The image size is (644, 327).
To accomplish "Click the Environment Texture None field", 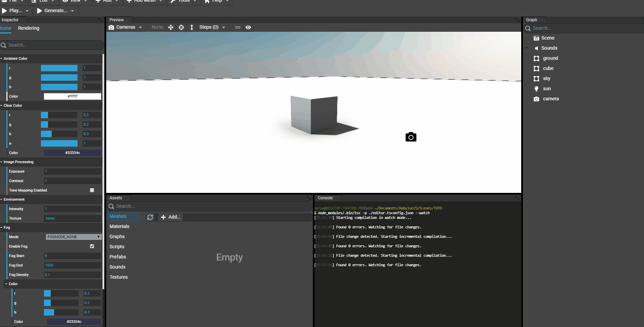I will coord(72,219).
